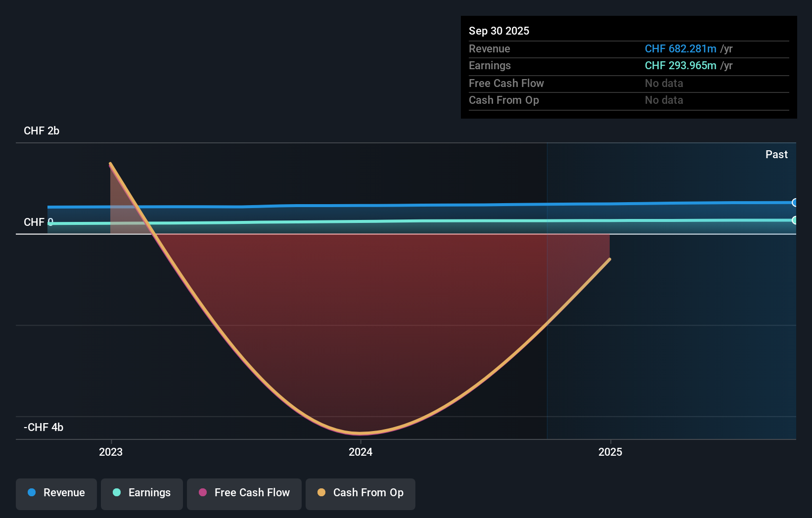Select the Past section label
Viewport: 812px width, 518px height.
click(776, 154)
